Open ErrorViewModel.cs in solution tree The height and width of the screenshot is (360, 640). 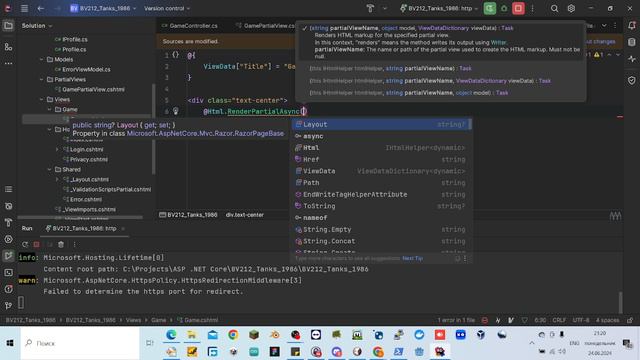86,70
